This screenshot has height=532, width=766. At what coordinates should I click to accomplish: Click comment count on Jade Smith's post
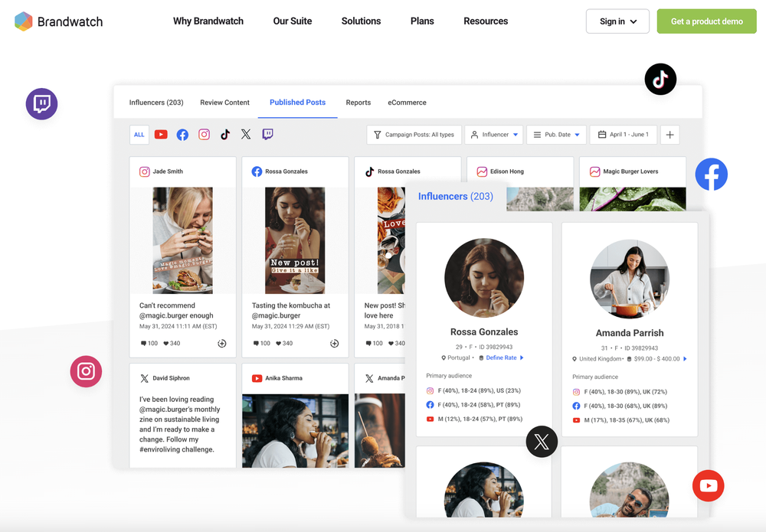(x=149, y=344)
